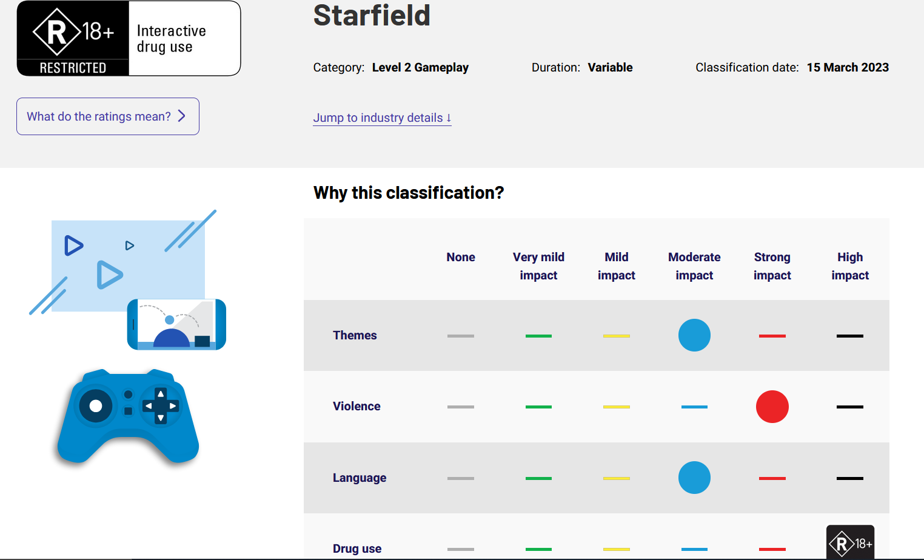The width and height of the screenshot is (924, 560).
Task: Click 'Why this classification?' heading
Action: pyautogui.click(x=409, y=193)
